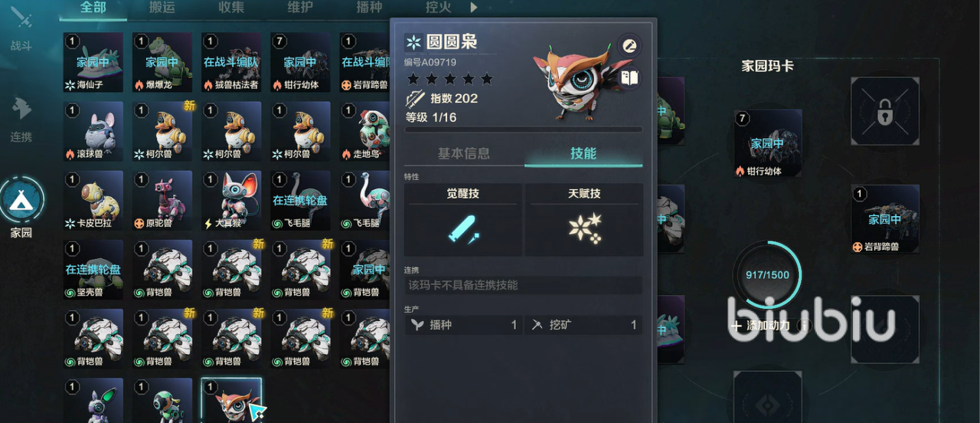This screenshot has width=980, height=423.
Task: Click the 播种 sowing production skill
Action: click(x=464, y=325)
